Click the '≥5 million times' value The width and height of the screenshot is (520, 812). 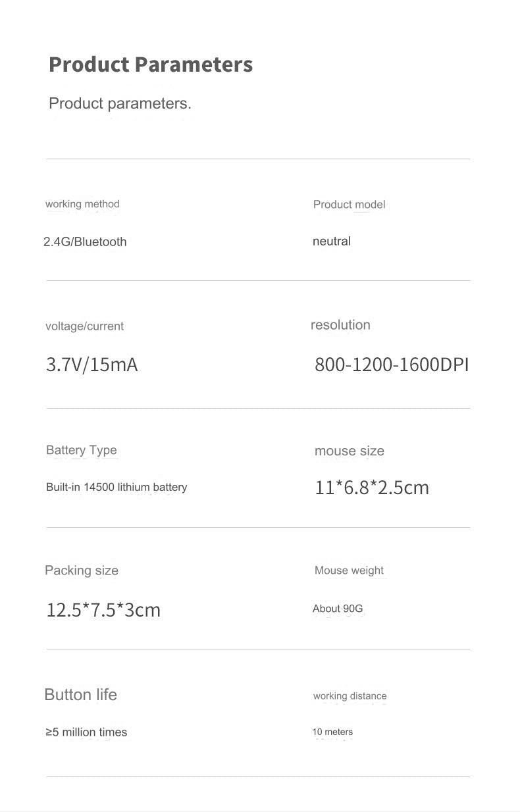click(x=86, y=732)
